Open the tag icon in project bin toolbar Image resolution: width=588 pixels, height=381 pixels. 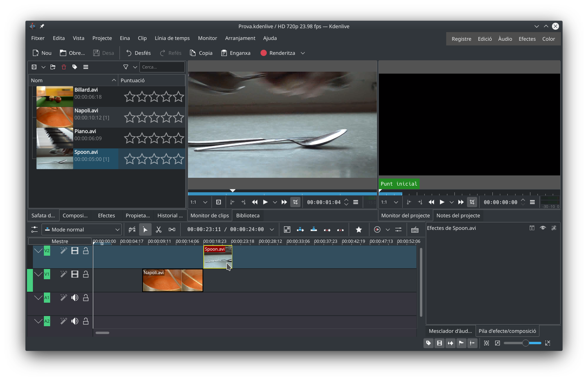pos(75,67)
